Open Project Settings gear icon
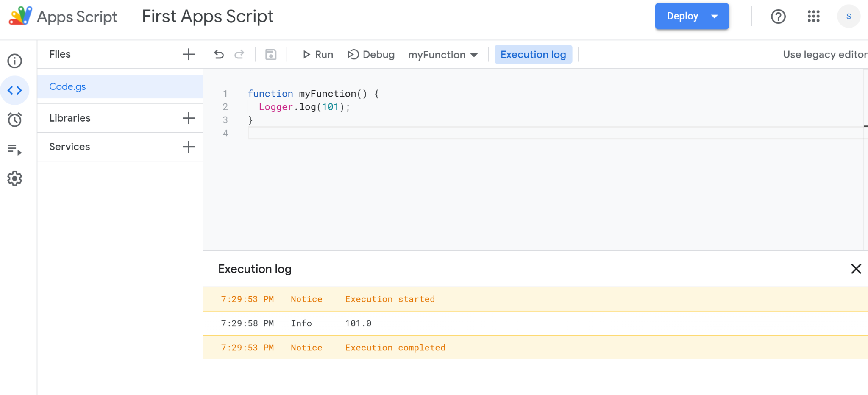Viewport: 868px width, 395px height. pos(15,178)
